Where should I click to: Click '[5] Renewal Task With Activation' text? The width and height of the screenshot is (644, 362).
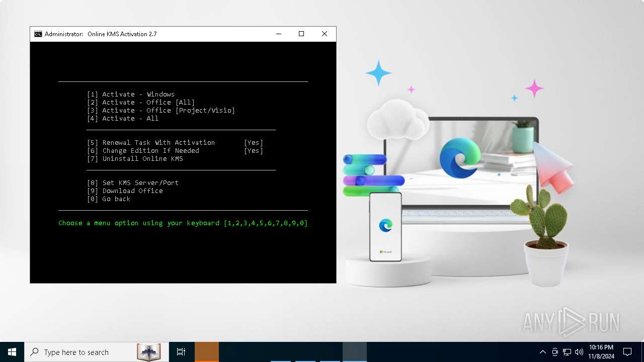pyautogui.click(x=151, y=143)
